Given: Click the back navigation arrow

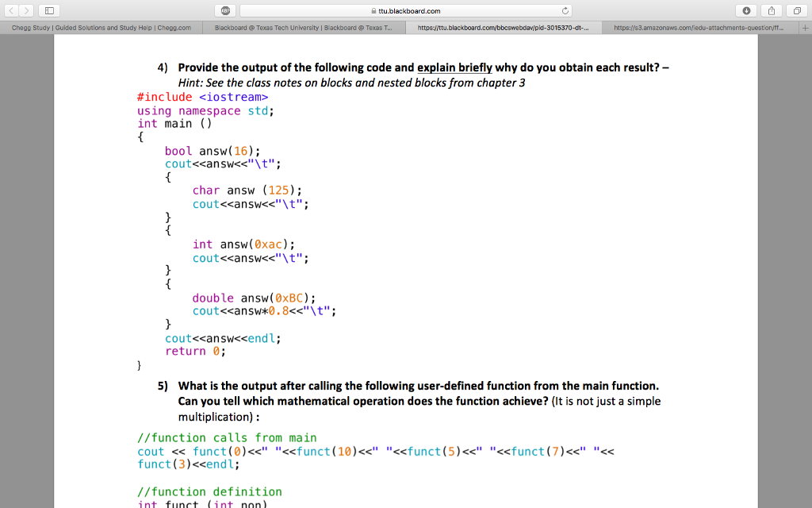Looking at the screenshot, I should click(x=11, y=12).
